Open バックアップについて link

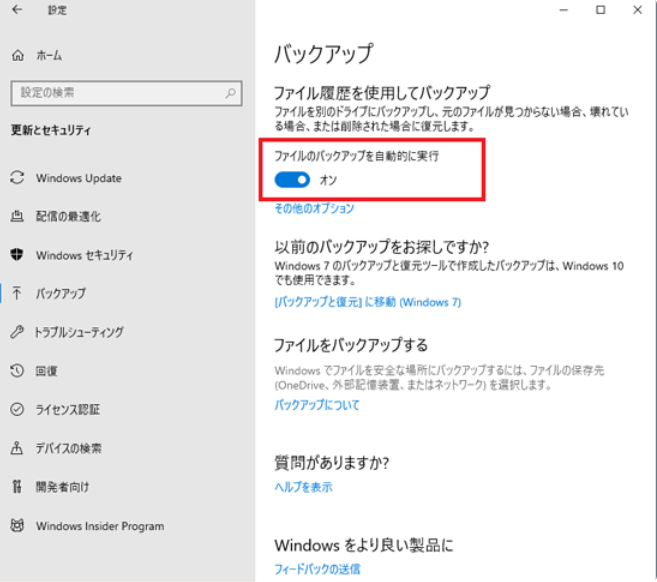[x=317, y=405]
